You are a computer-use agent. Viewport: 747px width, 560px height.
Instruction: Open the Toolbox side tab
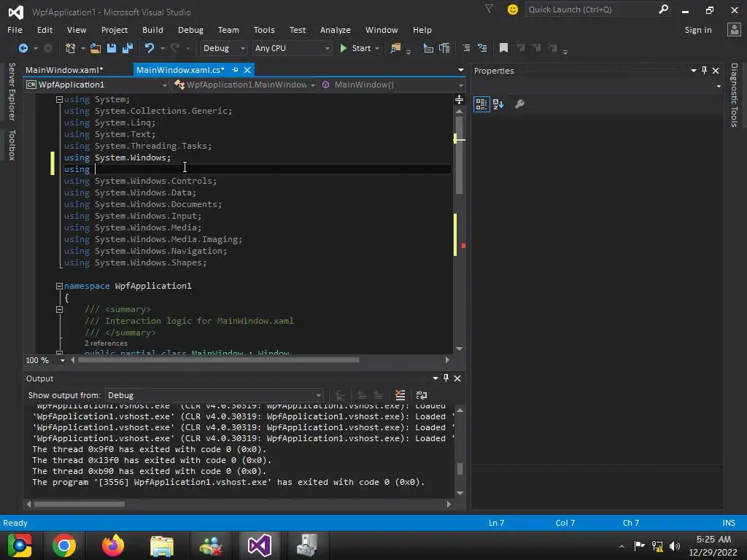tap(12, 145)
